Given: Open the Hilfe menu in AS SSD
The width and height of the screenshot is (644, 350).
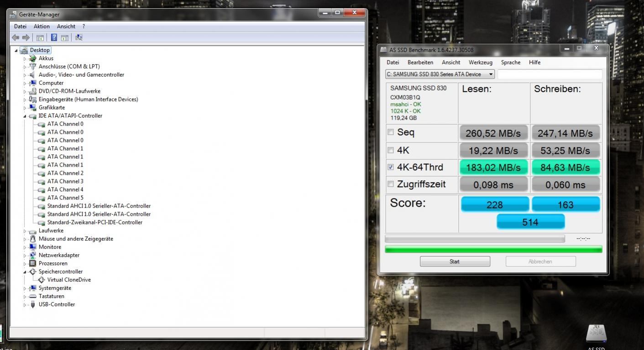Looking at the screenshot, I should pyautogui.click(x=534, y=63).
